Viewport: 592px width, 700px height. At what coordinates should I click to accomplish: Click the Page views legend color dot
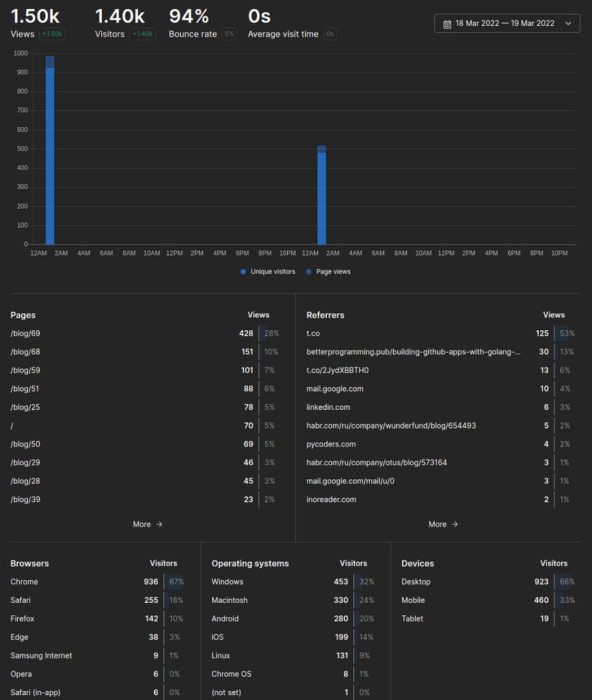309,271
